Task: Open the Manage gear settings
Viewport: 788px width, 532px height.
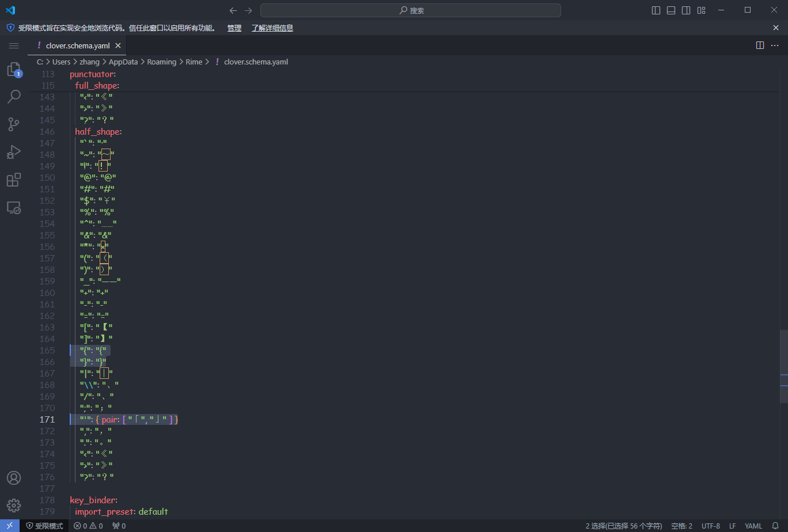Action: (14, 506)
